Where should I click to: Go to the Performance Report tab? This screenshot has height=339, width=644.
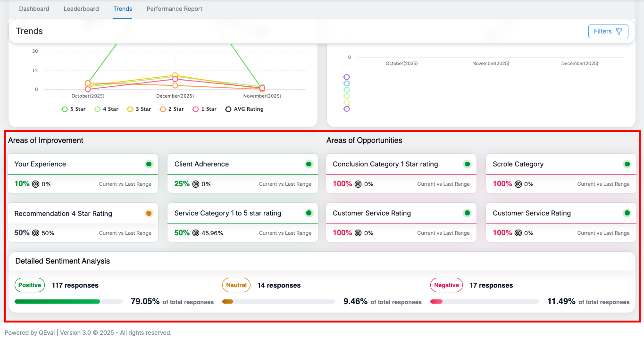tap(174, 8)
